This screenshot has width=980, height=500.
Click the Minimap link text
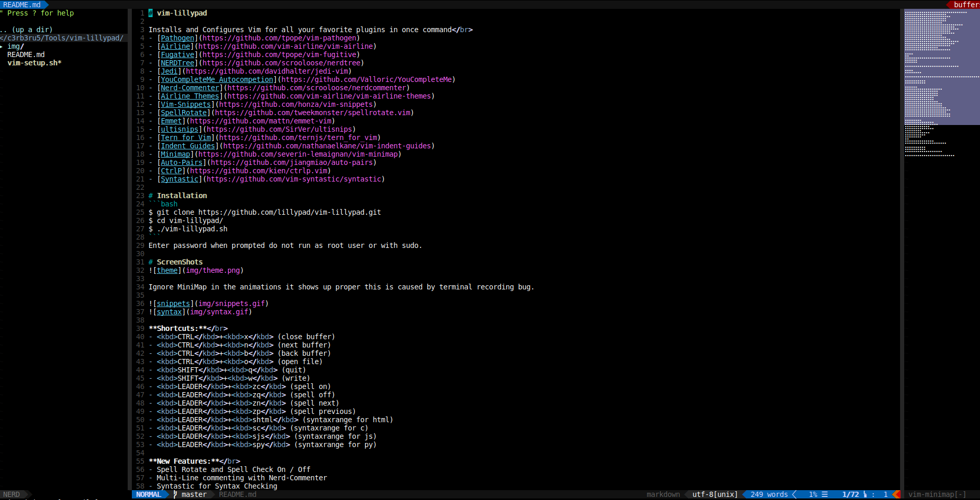click(x=175, y=154)
